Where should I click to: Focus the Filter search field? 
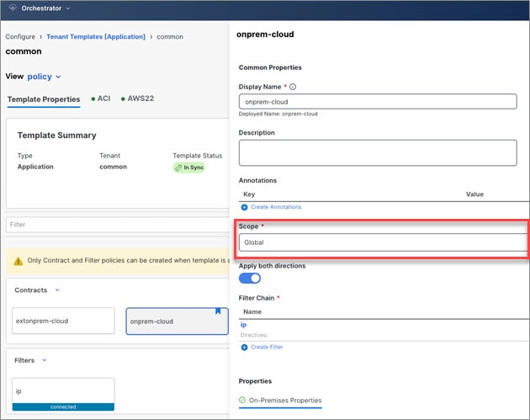click(117, 225)
